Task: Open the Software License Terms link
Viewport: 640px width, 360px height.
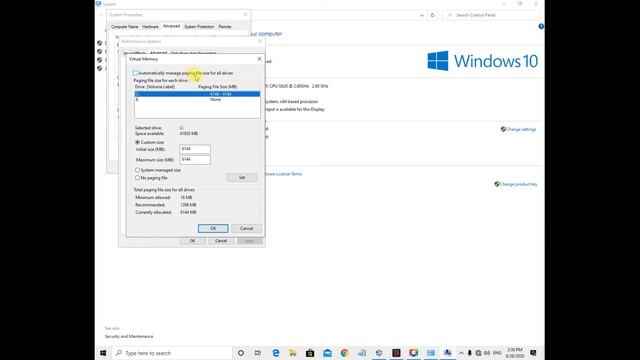Action: pyautogui.click(x=284, y=174)
